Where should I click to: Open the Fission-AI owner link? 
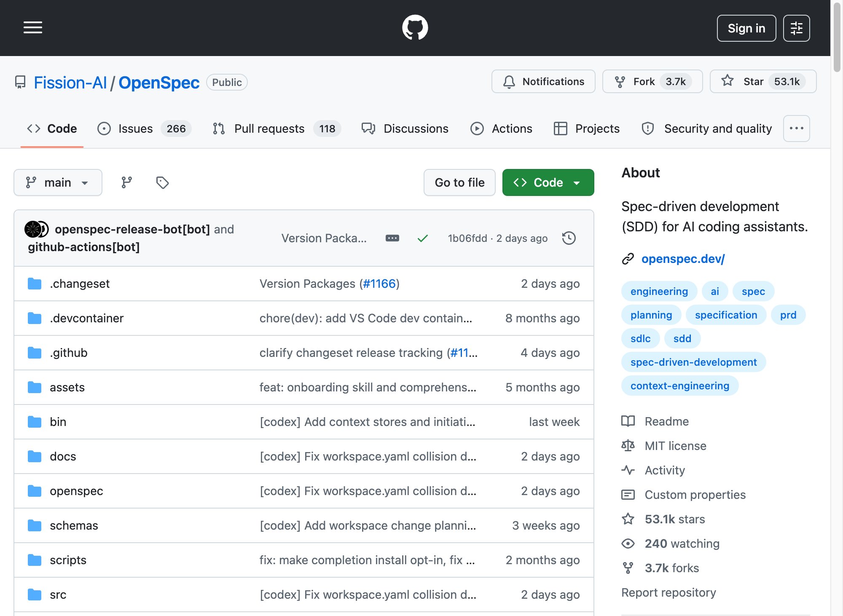coord(70,83)
